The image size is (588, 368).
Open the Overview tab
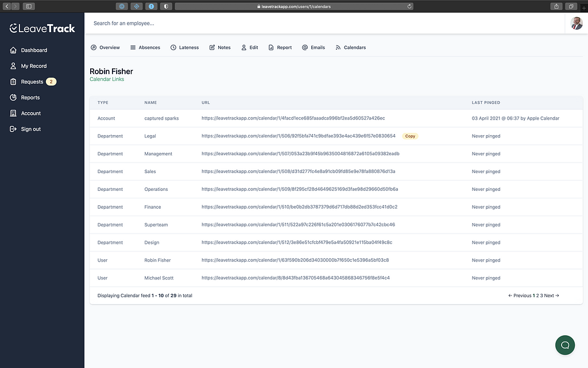(x=105, y=47)
